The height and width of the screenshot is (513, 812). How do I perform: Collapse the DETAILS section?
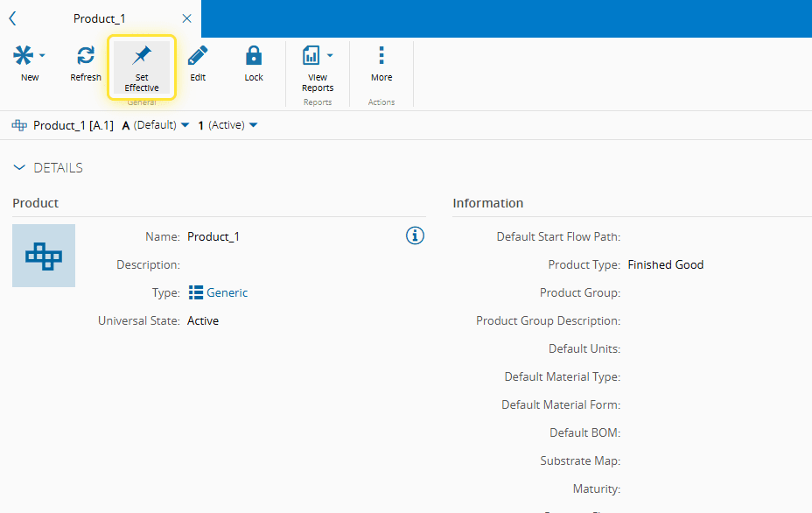coord(19,168)
